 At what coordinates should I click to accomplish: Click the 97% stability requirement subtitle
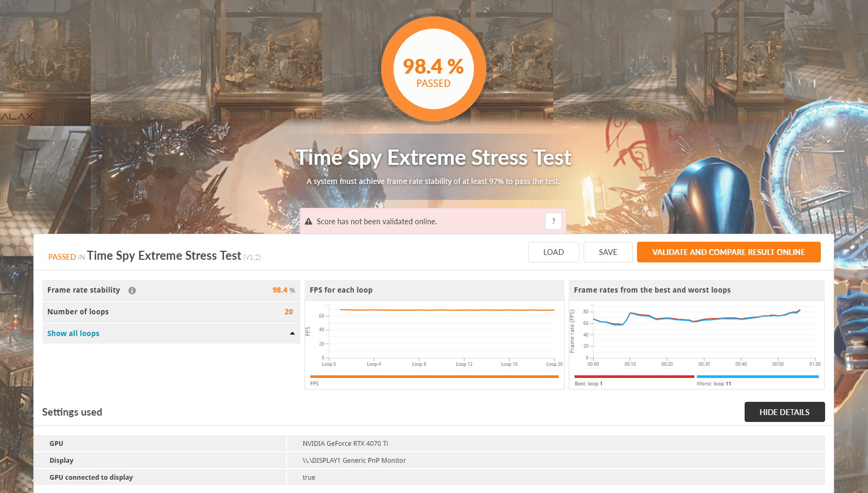point(433,181)
